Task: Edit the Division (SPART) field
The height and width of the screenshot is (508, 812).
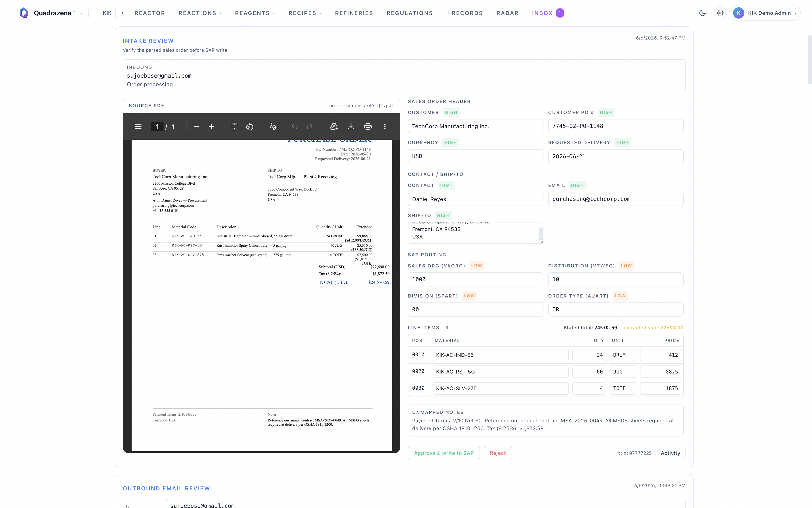Action: coord(475,310)
